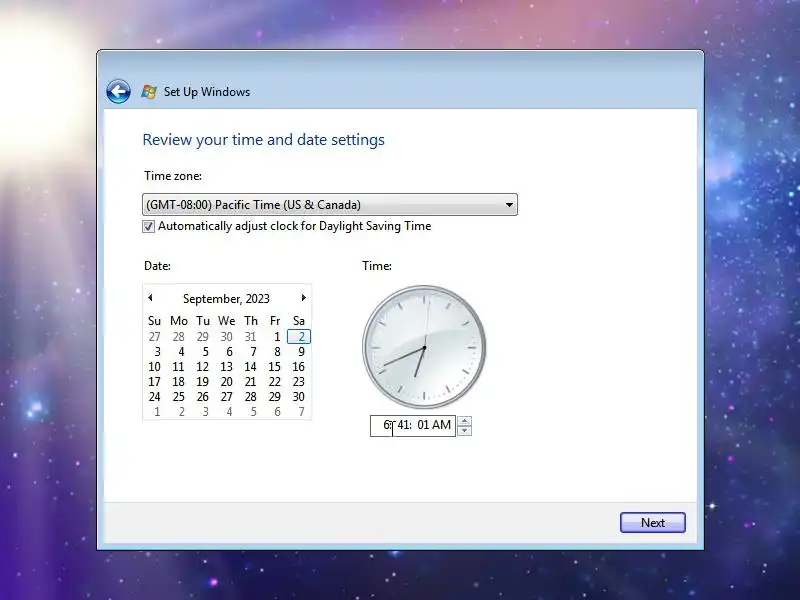Select greyed August 31 in calendar
This screenshot has width=800, height=600.
click(x=250, y=337)
